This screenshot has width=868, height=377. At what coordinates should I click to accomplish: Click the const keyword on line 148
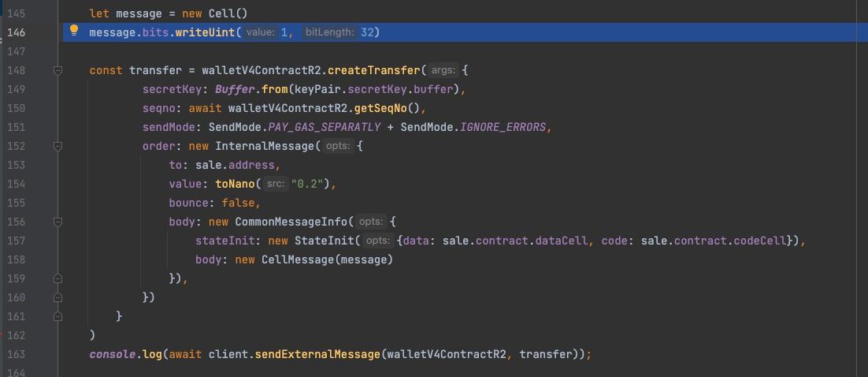106,70
